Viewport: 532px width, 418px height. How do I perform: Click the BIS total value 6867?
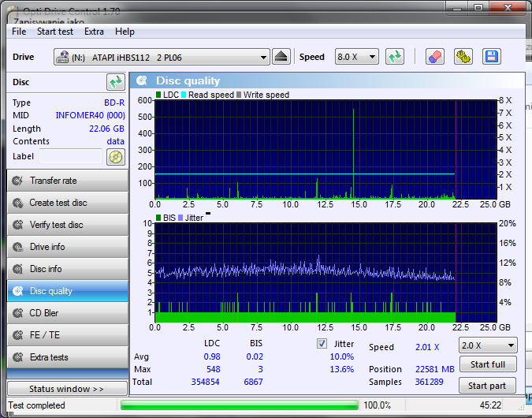(x=254, y=382)
